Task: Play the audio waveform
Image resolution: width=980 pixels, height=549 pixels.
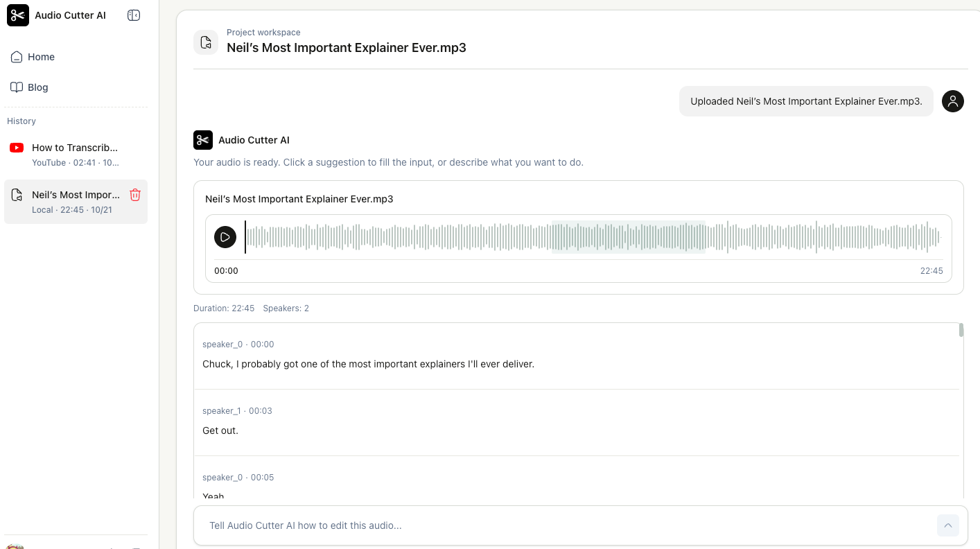Action: click(x=225, y=237)
